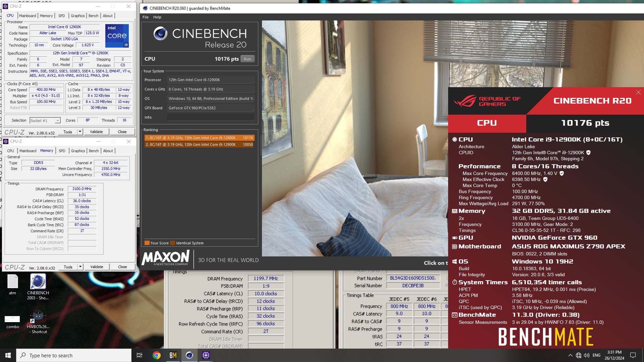Open the combo desktop file

(12, 322)
